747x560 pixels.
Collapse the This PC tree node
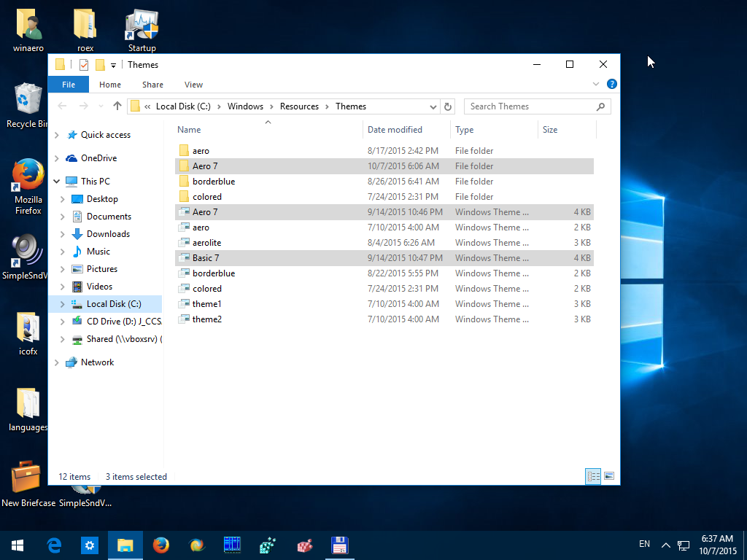[57, 181]
